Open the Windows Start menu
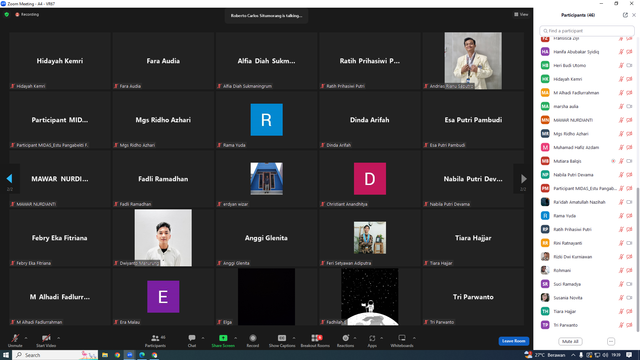This screenshot has width=640, height=360. coord(6,355)
